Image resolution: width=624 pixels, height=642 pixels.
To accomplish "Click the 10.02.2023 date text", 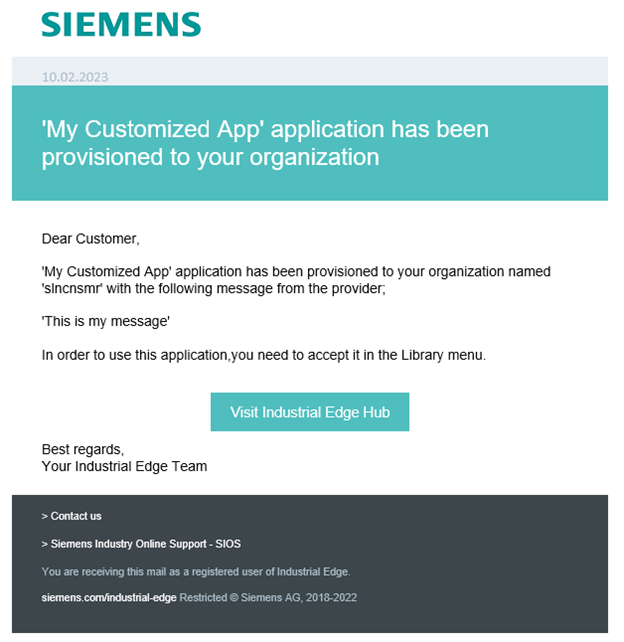I will tap(75, 77).
